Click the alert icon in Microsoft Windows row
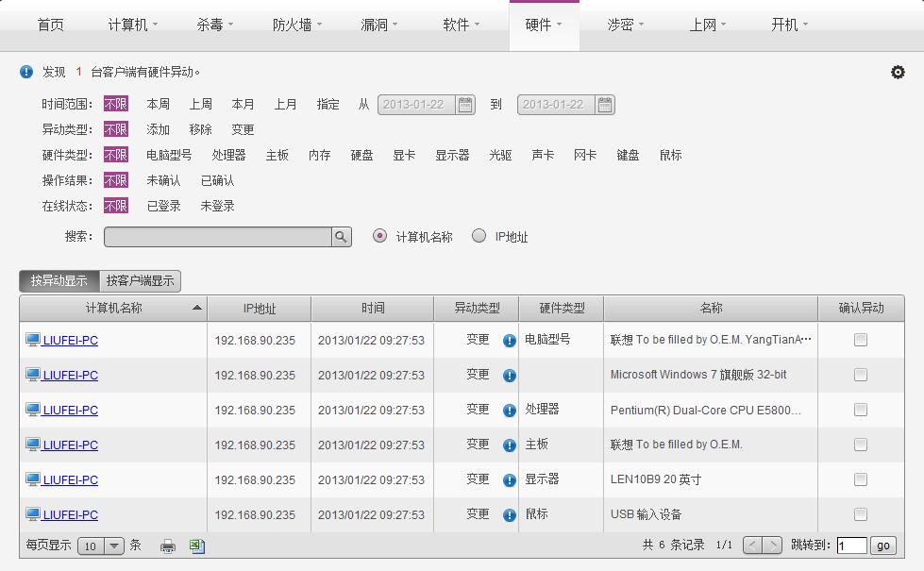The width and height of the screenshot is (924, 571). [x=509, y=376]
